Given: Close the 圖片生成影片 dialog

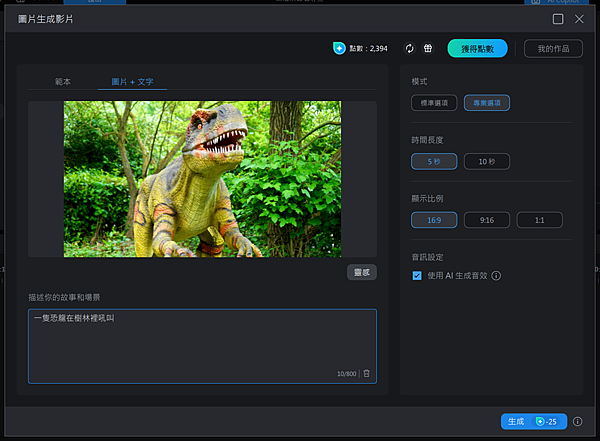Looking at the screenshot, I should (579, 19).
